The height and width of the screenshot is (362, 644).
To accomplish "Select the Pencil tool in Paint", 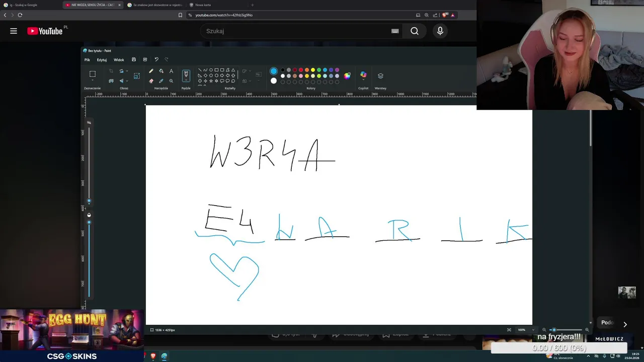I will [x=151, y=71].
